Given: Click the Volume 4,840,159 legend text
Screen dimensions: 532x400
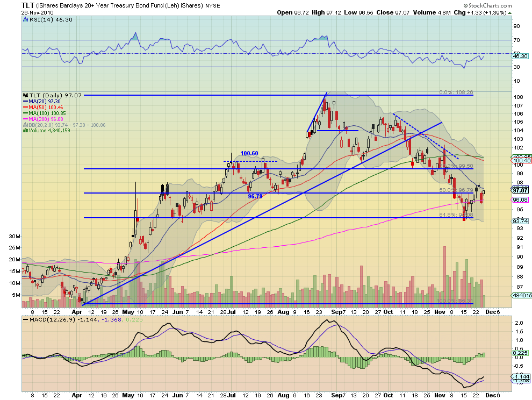Looking at the screenshot, I should pyautogui.click(x=49, y=131).
